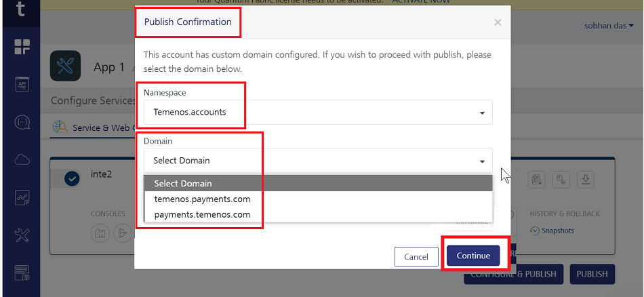
Task: Click the HISTORY & ROLLBACK label
Action: click(x=565, y=214)
